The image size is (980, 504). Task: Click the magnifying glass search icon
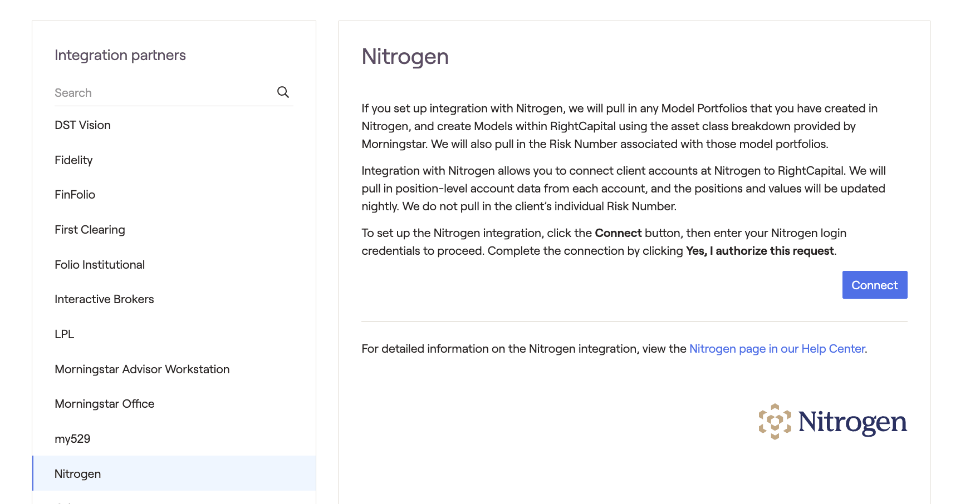point(283,92)
